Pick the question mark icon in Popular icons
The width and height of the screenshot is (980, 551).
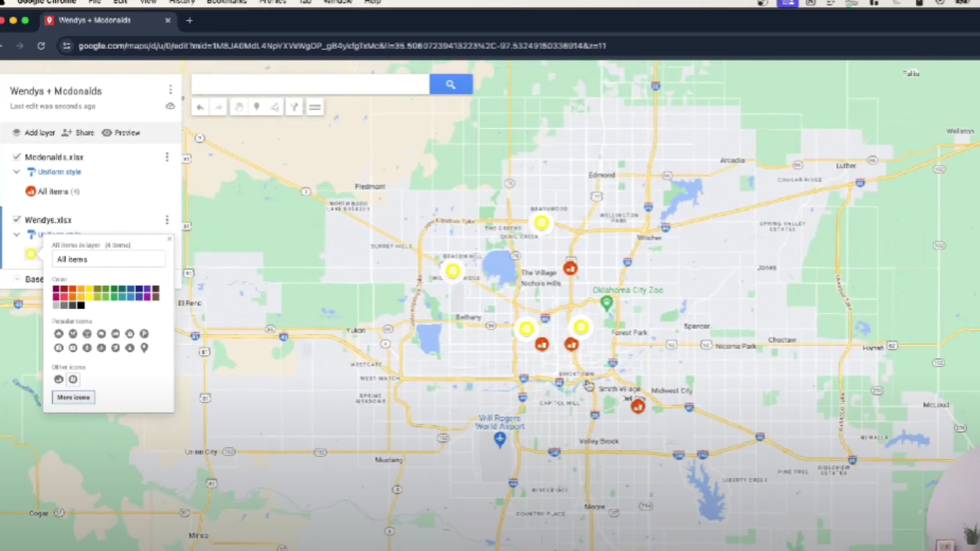(59, 348)
